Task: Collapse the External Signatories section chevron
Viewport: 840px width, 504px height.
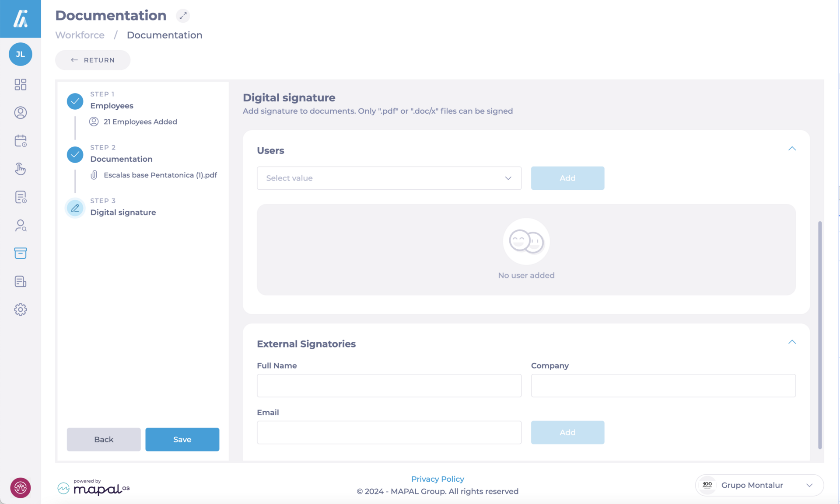Action: coord(792,342)
